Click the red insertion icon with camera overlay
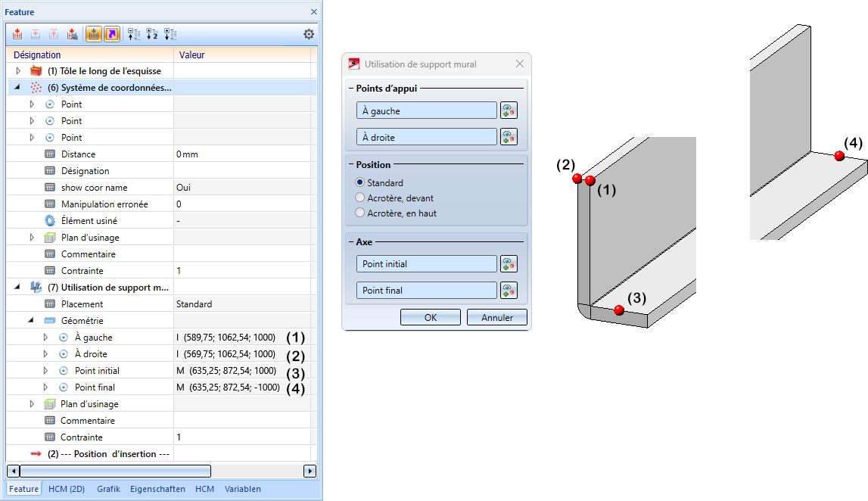The width and height of the screenshot is (868, 501). point(72,34)
